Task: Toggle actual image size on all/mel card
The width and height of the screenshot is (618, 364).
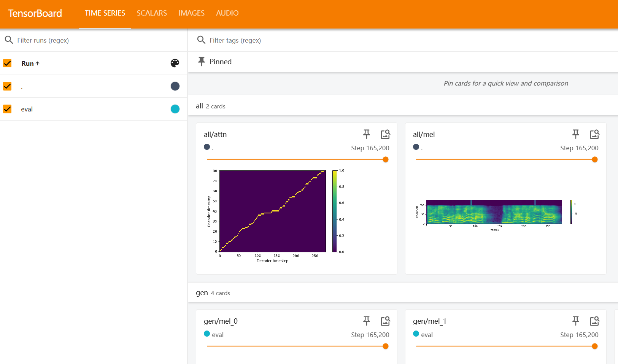Action: [x=595, y=134]
